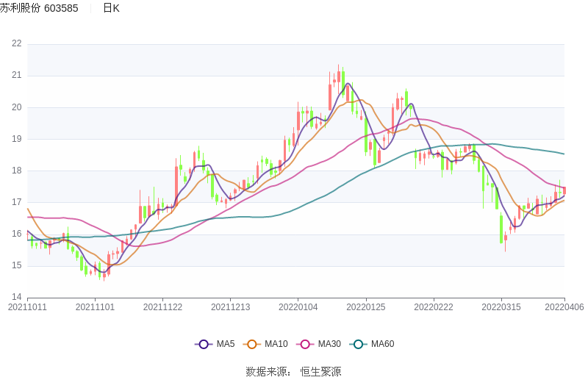Click the teal MA60 legend circle marker
The height and width of the screenshot is (380, 588).
click(358, 344)
